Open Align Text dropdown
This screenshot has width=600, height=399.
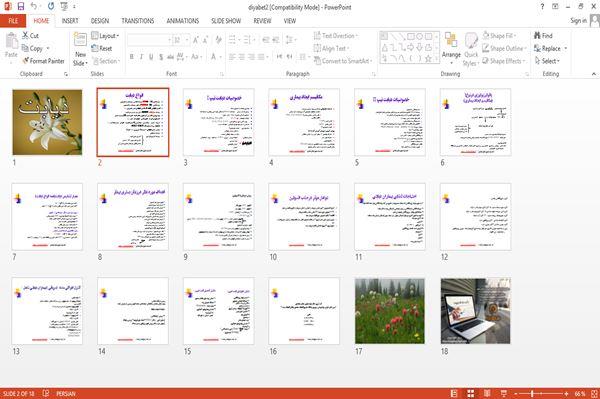click(x=331, y=48)
